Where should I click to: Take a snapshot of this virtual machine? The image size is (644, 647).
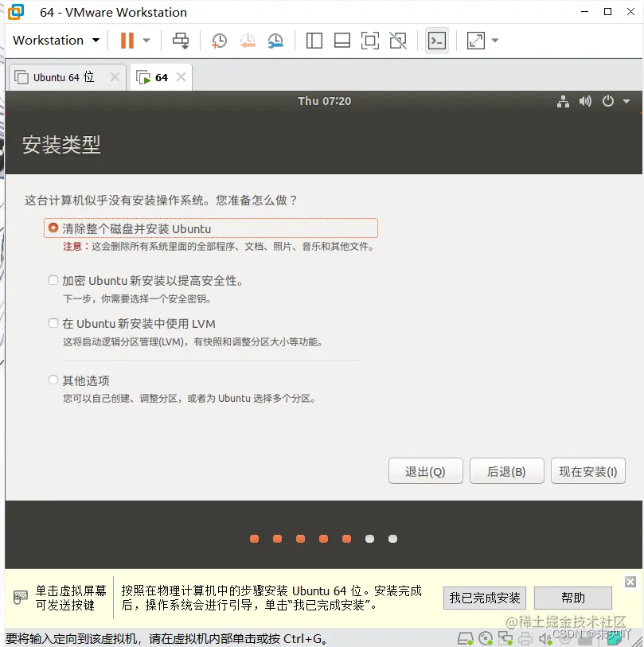click(219, 41)
